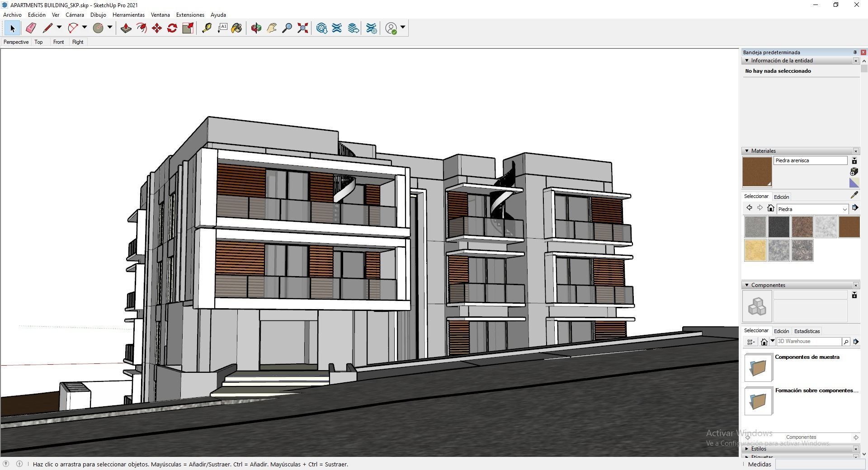The image size is (868, 470).
Task: Select the white marble material swatch
Action: [x=826, y=227]
